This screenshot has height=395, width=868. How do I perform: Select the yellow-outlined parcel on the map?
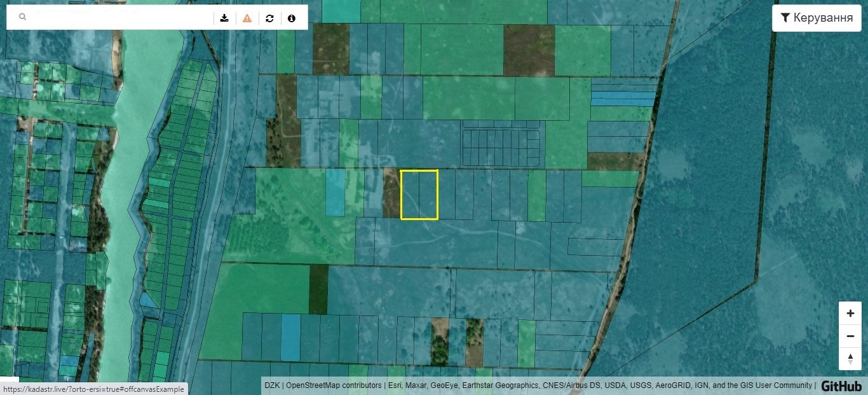pyautogui.click(x=419, y=195)
